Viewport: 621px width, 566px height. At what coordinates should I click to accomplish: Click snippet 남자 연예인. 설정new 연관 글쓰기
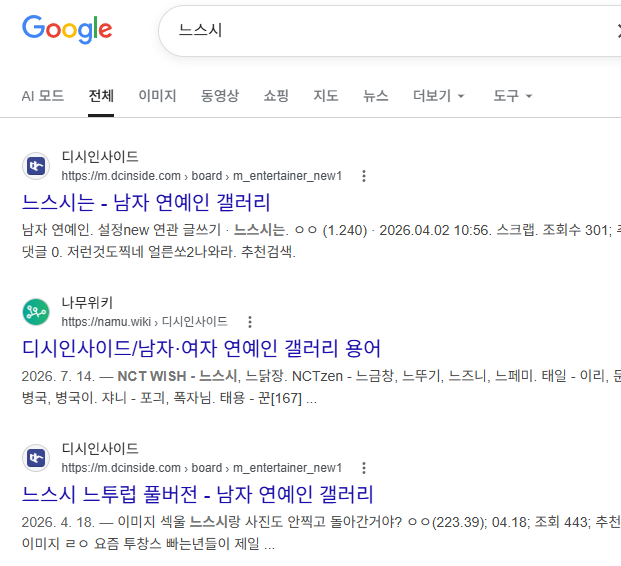[321, 240]
